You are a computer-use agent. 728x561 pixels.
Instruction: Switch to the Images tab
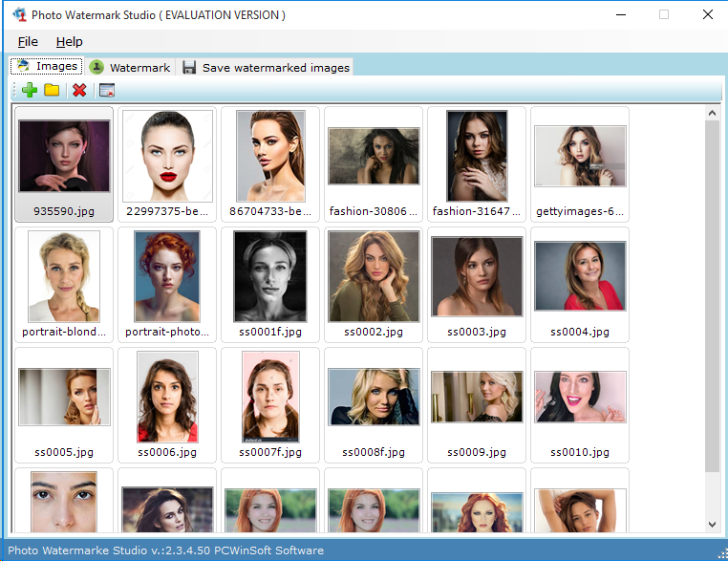pos(47,66)
